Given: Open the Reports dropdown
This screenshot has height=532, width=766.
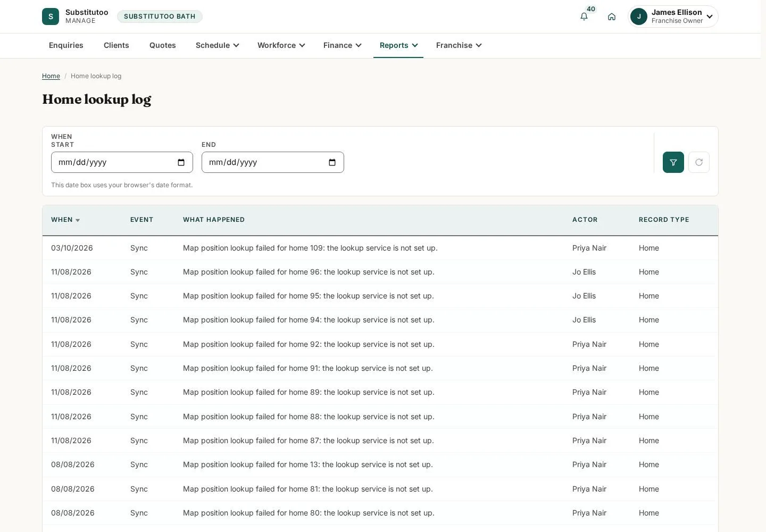Looking at the screenshot, I should pos(398,45).
